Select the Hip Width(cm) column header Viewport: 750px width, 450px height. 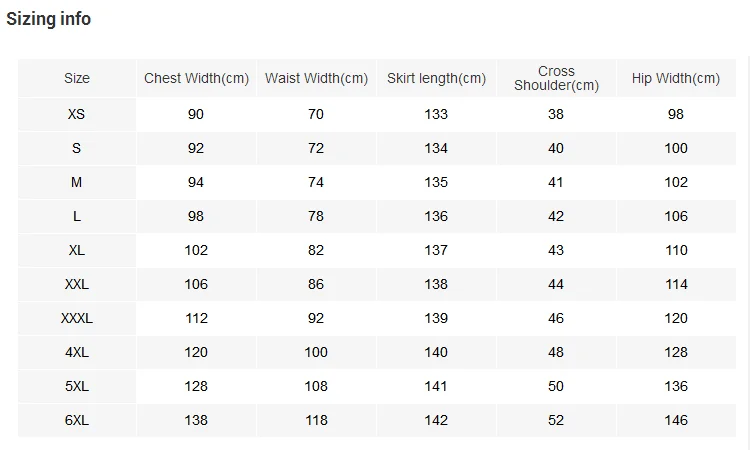pos(676,78)
